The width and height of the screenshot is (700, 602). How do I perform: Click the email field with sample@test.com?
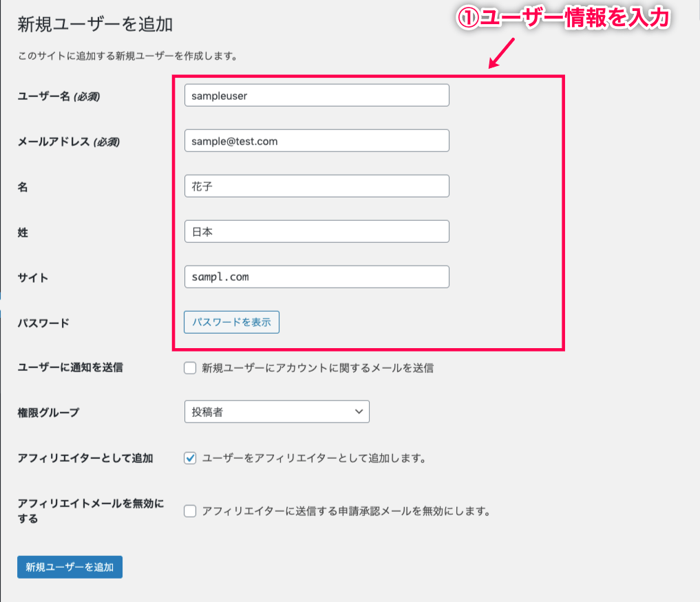(x=317, y=141)
